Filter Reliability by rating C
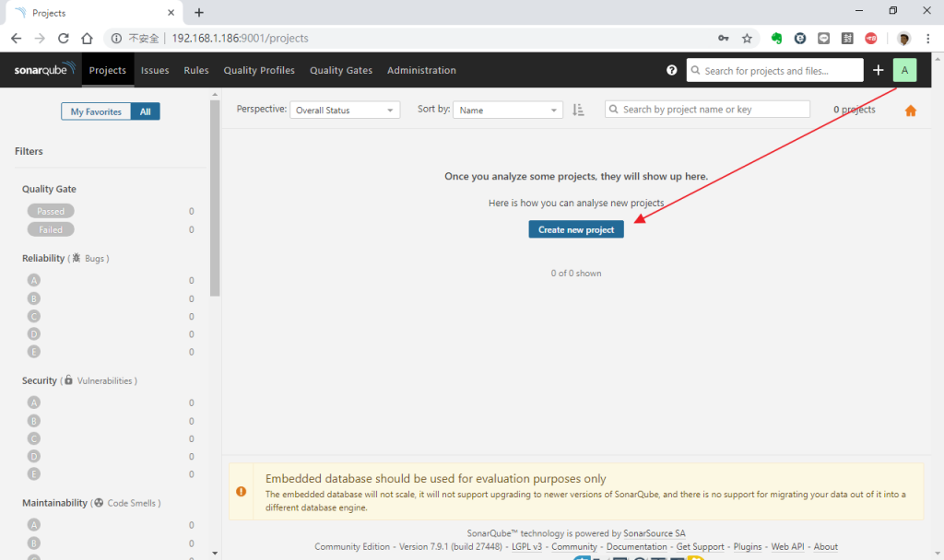944x560 pixels. pyautogui.click(x=34, y=317)
